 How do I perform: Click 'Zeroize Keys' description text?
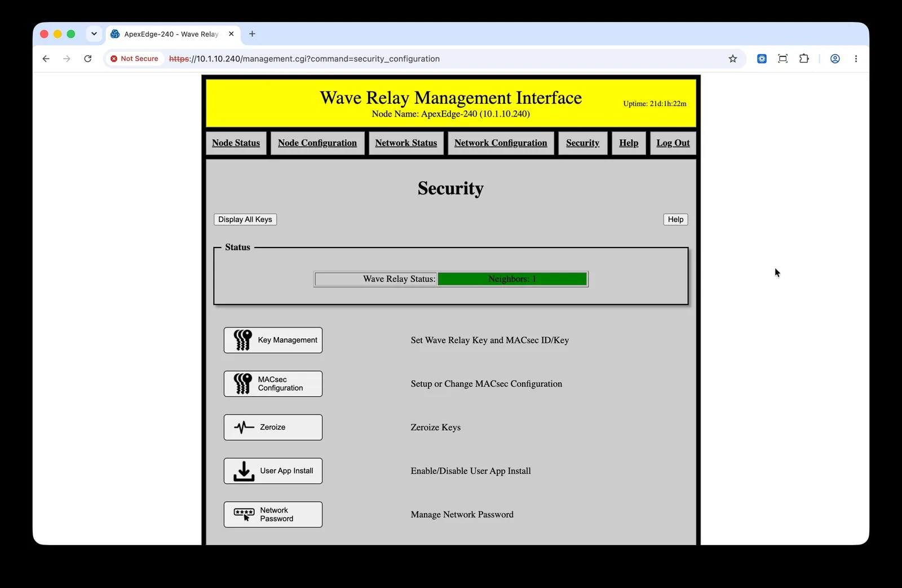pyautogui.click(x=435, y=427)
